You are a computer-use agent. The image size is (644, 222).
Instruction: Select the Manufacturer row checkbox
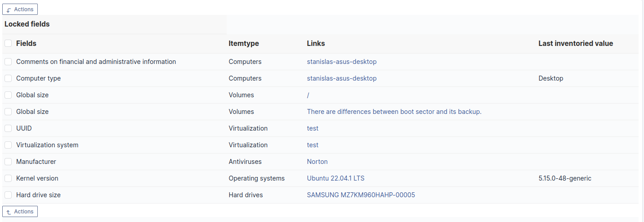8,162
